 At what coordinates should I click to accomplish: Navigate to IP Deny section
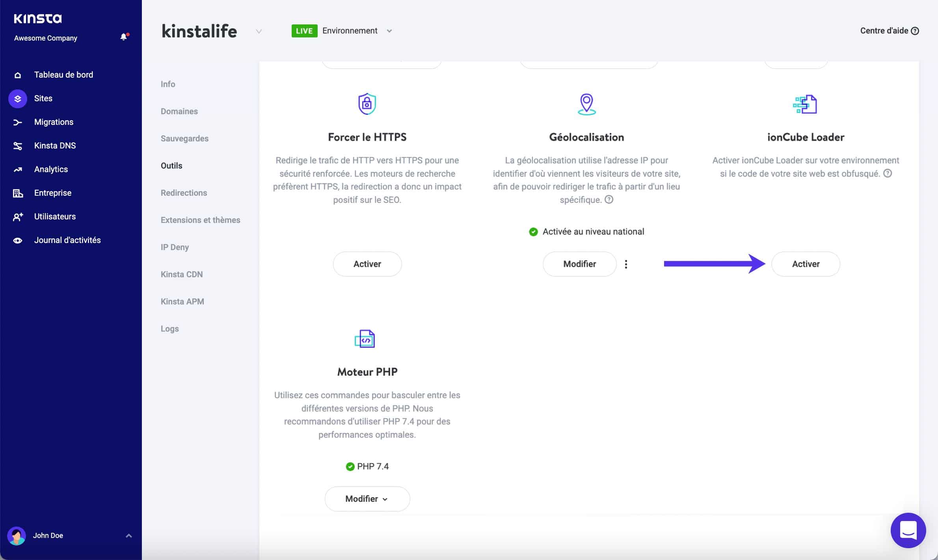click(x=174, y=247)
